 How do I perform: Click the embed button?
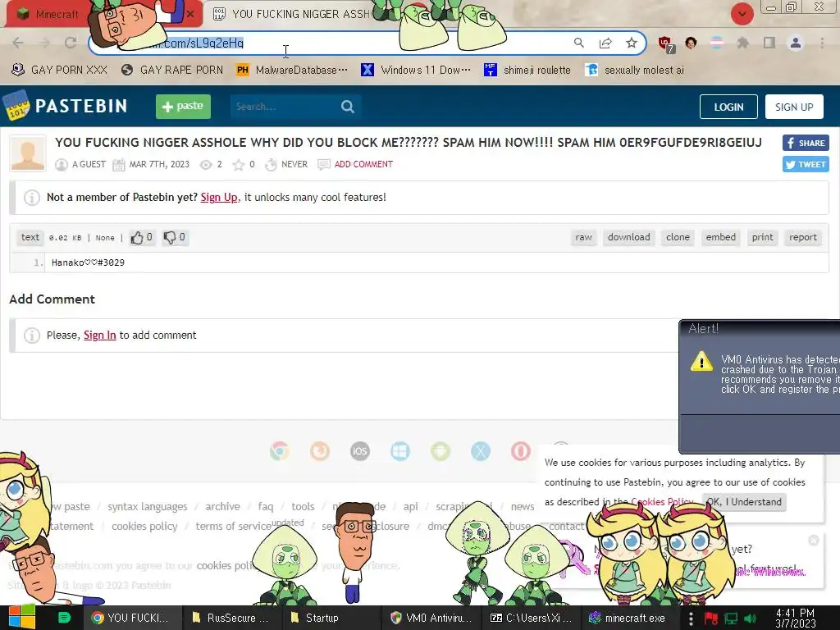(x=720, y=237)
